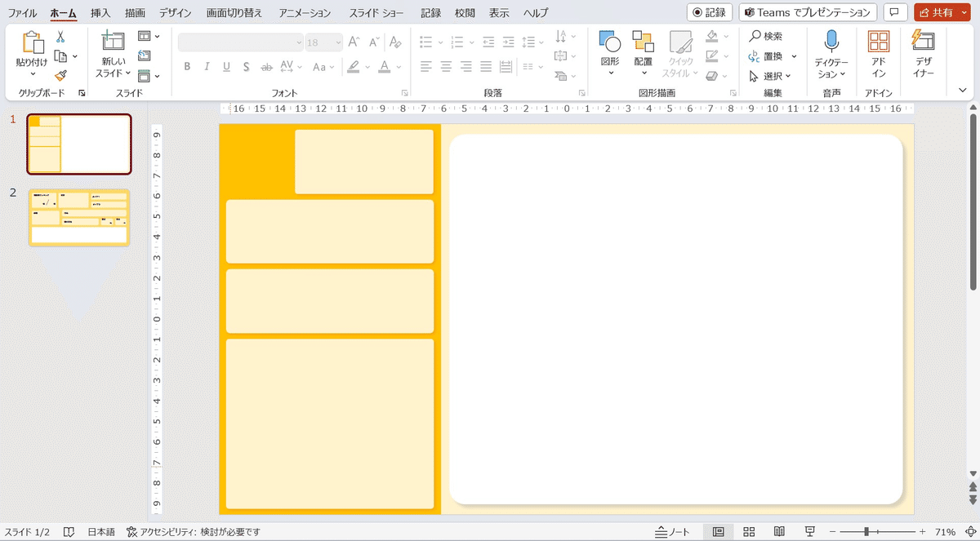Open the comments speech bubble icon

895,12
